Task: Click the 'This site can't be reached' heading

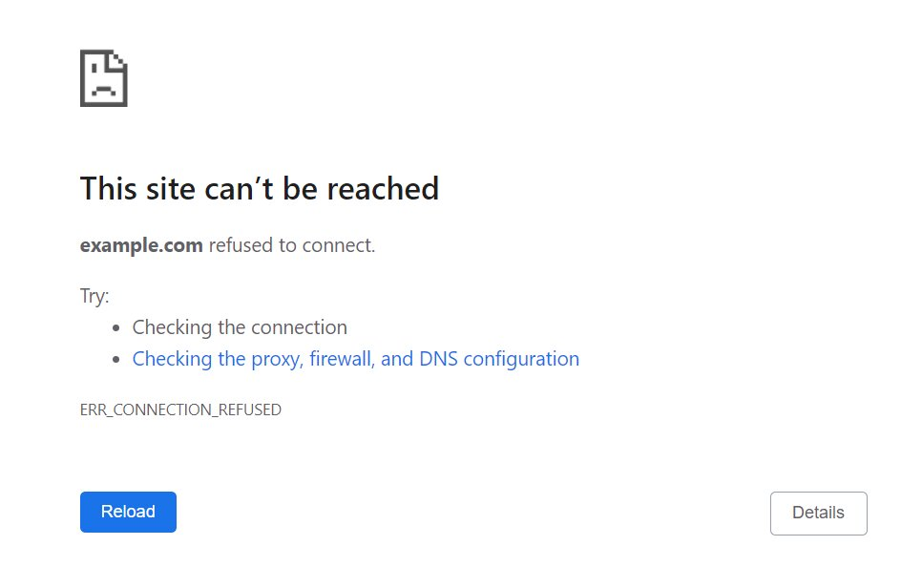Action: [259, 188]
